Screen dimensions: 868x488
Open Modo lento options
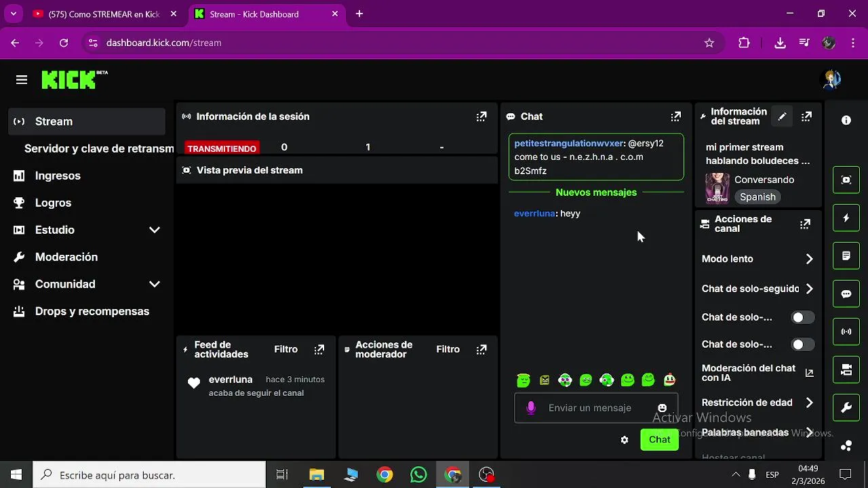[757, 259]
